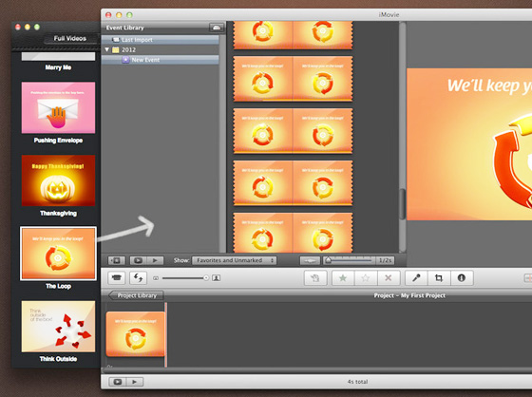Viewport: 532px width, 397px height.
Task: Open the camera import window
Action: 117,278
